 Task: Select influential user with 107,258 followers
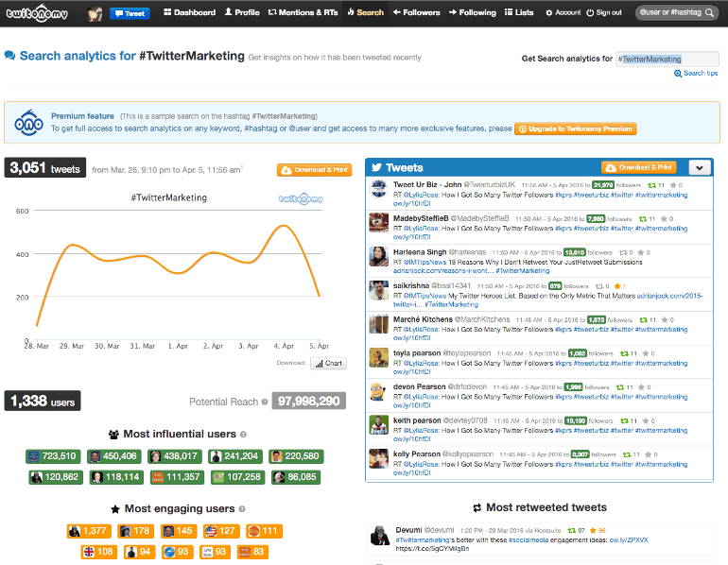coord(237,477)
